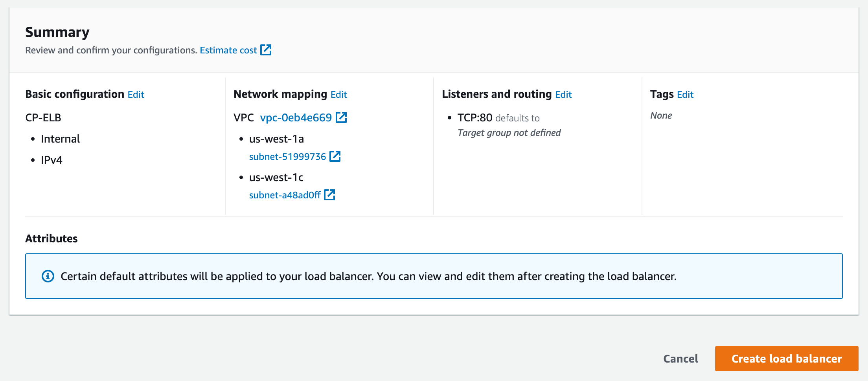Viewport: 868px width, 381px height.
Task: Open the subnet-a48ad0ff link
Action: (284, 194)
